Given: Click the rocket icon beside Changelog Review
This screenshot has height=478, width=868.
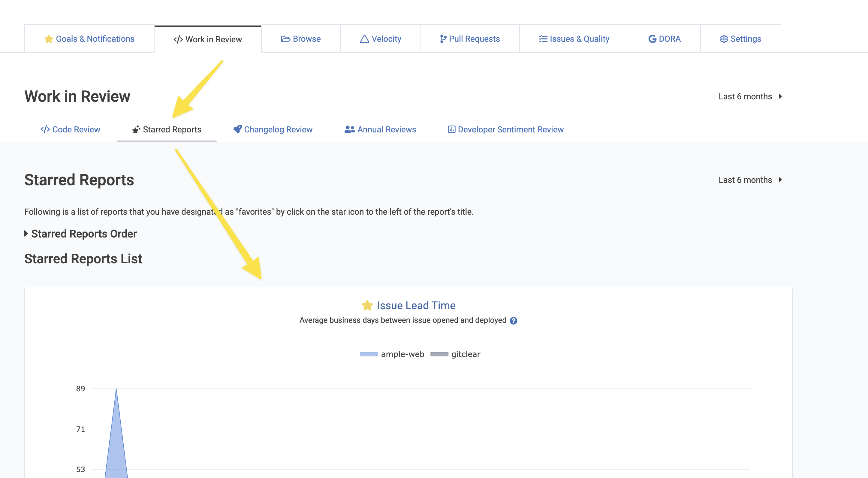Looking at the screenshot, I should click(237, 129).
